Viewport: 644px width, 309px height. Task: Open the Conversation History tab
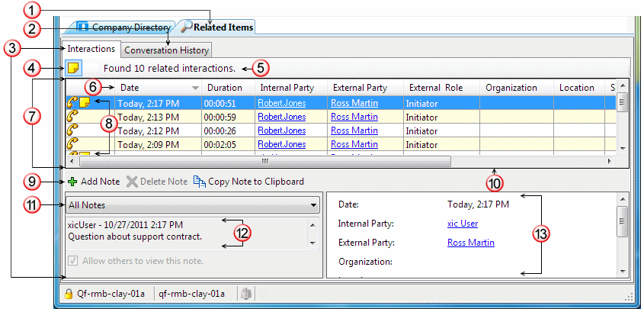click(166, 50)
